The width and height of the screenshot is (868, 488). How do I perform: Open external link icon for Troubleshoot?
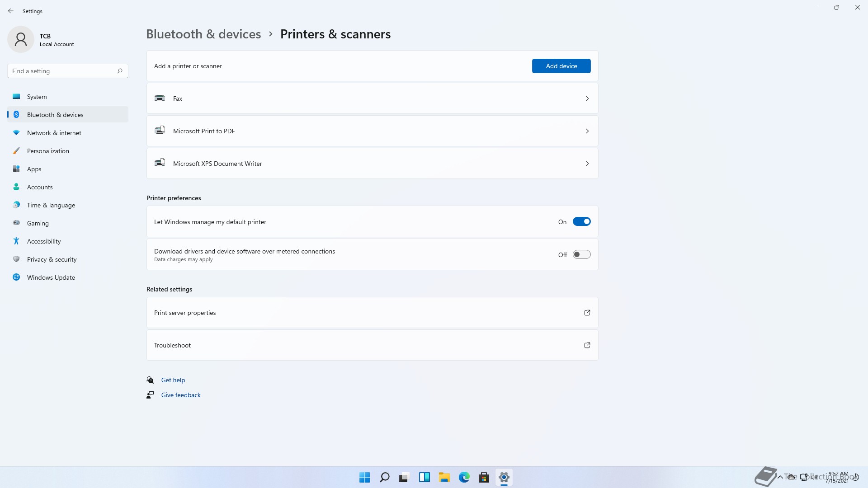[587, 345]
